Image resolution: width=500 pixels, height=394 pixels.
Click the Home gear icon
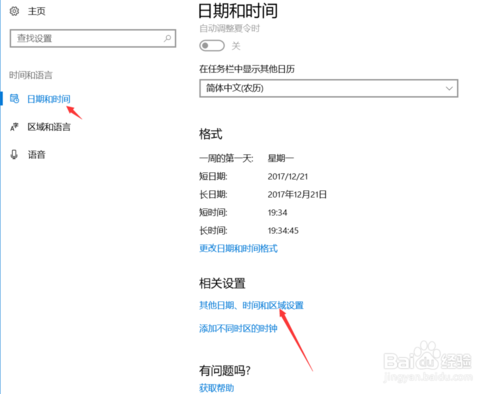14,11
